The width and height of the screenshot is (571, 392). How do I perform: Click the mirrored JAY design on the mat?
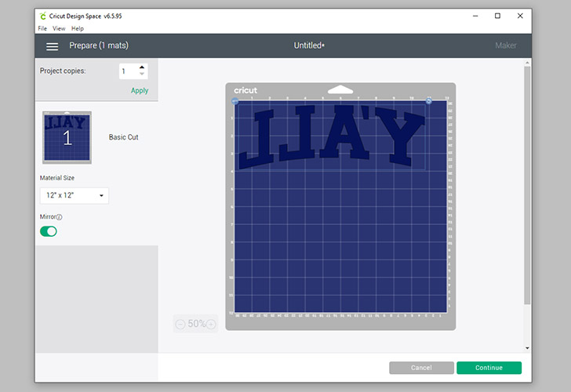click(x=331, y=136)
